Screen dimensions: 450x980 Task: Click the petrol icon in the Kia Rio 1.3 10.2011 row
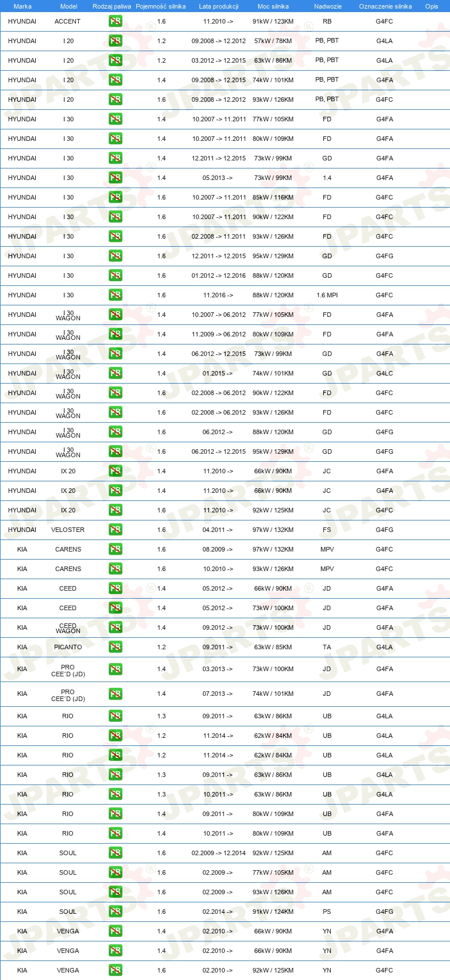pos(116,794)
